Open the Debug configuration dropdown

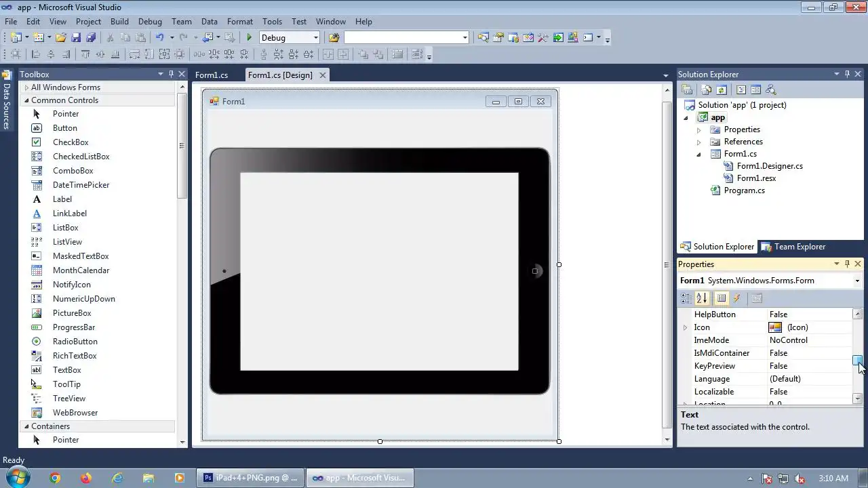(x=316, y=38)
